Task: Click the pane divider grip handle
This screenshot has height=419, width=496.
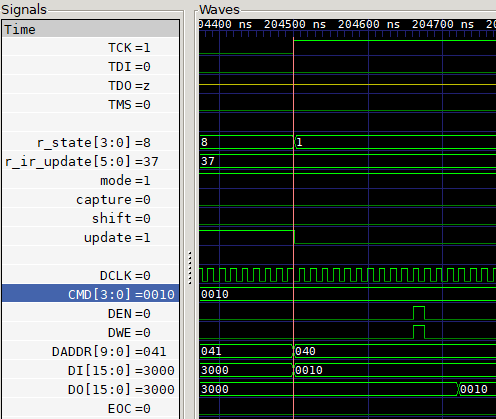Action: click(190, 268)
